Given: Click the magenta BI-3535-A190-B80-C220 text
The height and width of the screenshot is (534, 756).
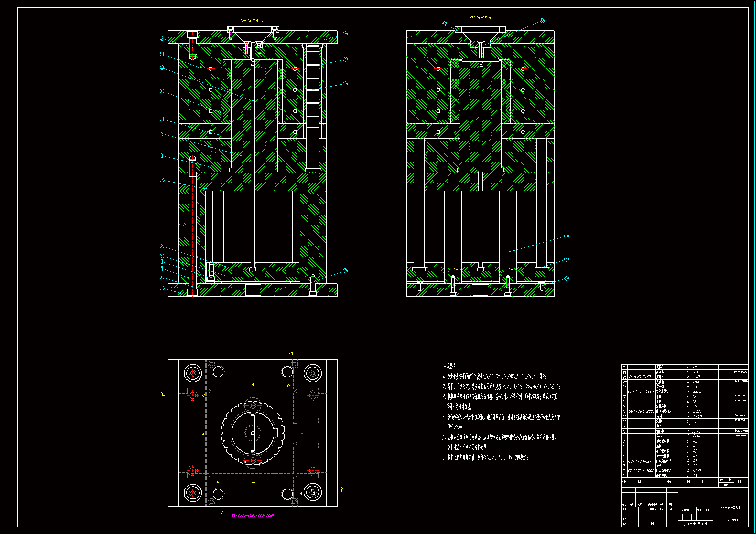Looking at the screenshot, I should (253, 515).
